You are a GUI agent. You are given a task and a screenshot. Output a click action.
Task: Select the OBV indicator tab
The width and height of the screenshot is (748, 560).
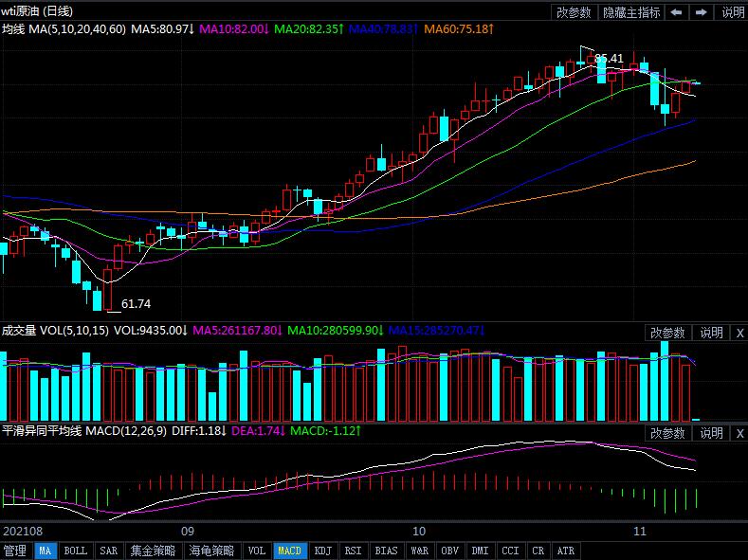pyautogui.click(x=449, y=551)
